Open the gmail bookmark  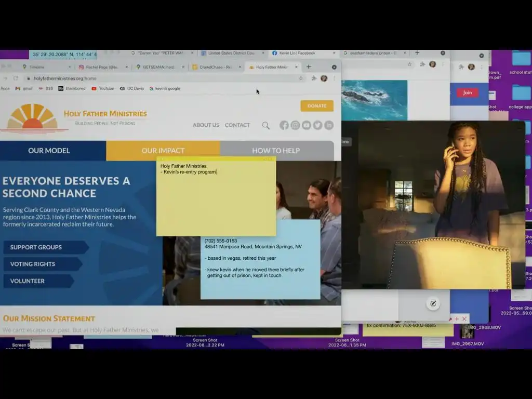(24, 88)
